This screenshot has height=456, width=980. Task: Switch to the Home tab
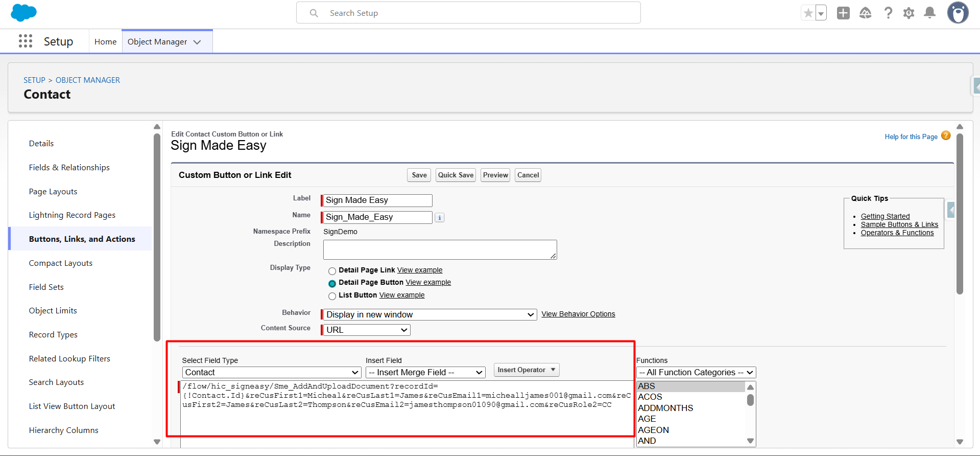pos(105,42)
